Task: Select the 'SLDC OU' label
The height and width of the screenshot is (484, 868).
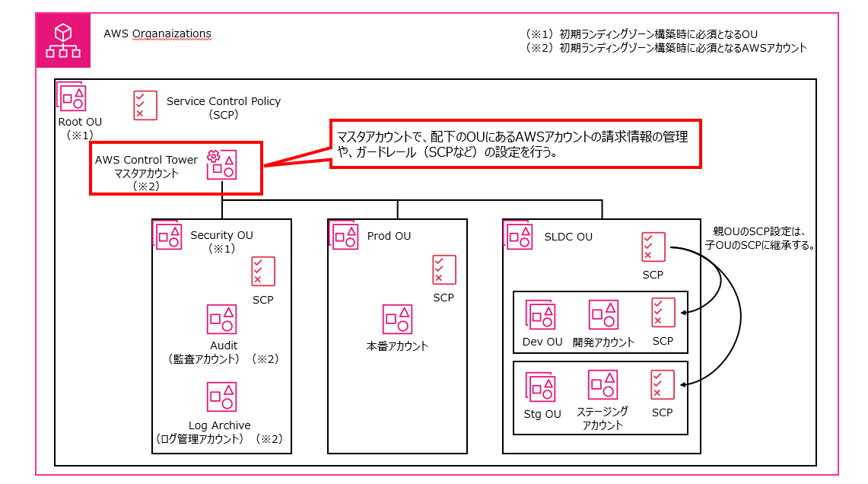Action: coord(568,237)
